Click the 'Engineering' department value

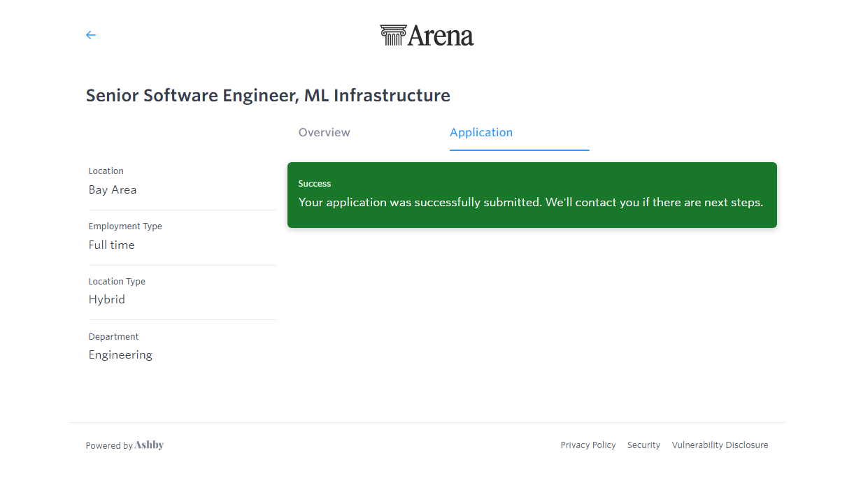click(120, 355)
